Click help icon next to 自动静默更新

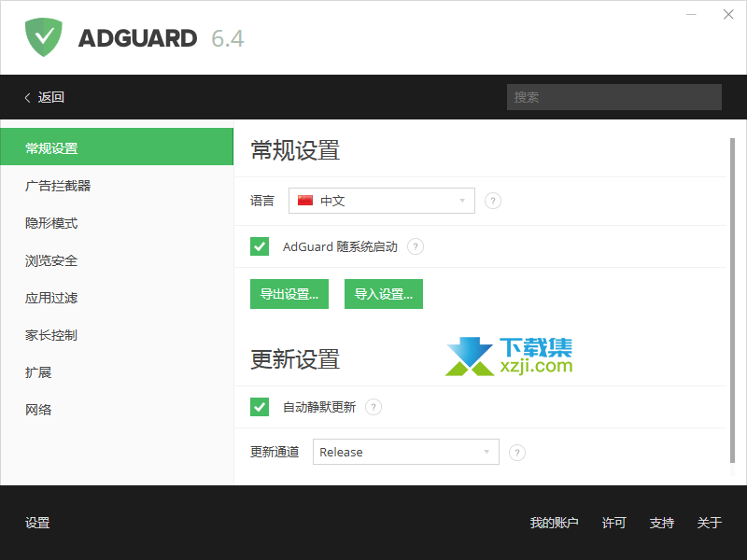click(x=373, y=407)
